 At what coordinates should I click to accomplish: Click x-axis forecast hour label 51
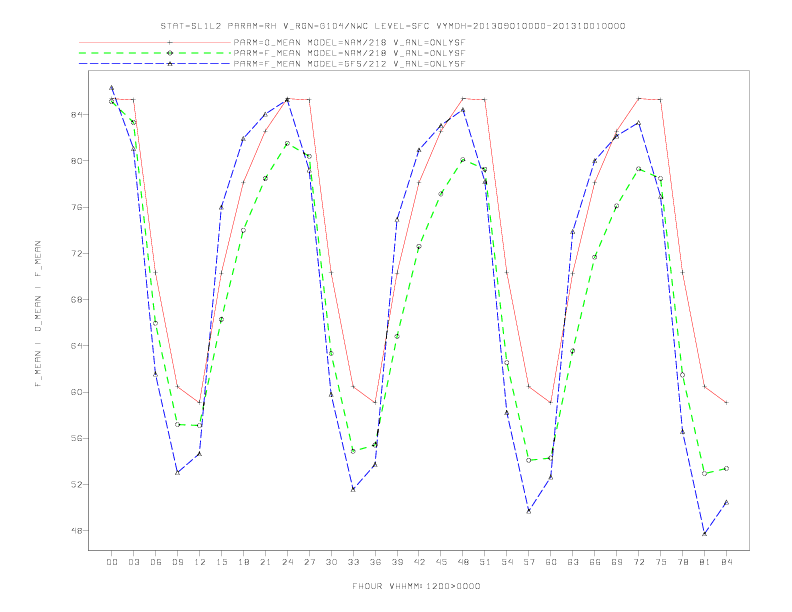point(485,562)
